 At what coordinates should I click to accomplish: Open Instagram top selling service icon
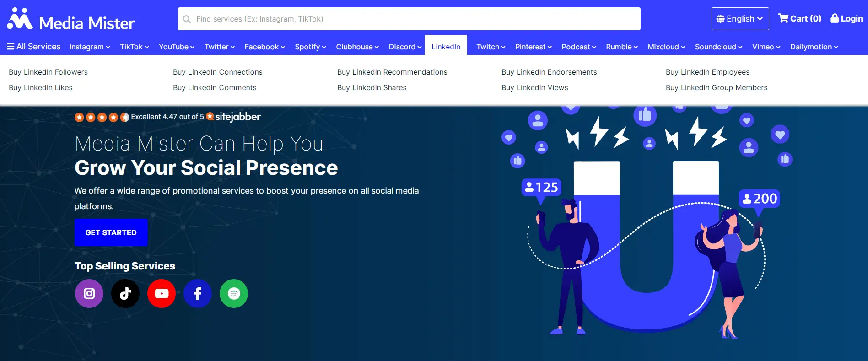(89, 293)
